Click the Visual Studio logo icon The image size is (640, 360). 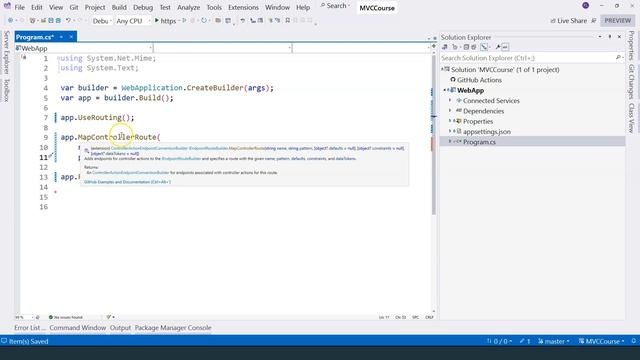point(7,6)
